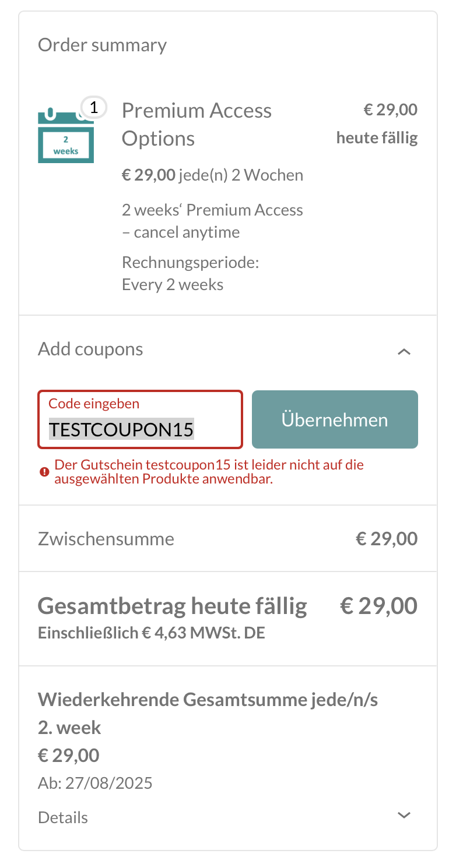Viewport: 463px width, 868px height.
Task: Expand the Details chevron arrow
Action: [404, 815]
